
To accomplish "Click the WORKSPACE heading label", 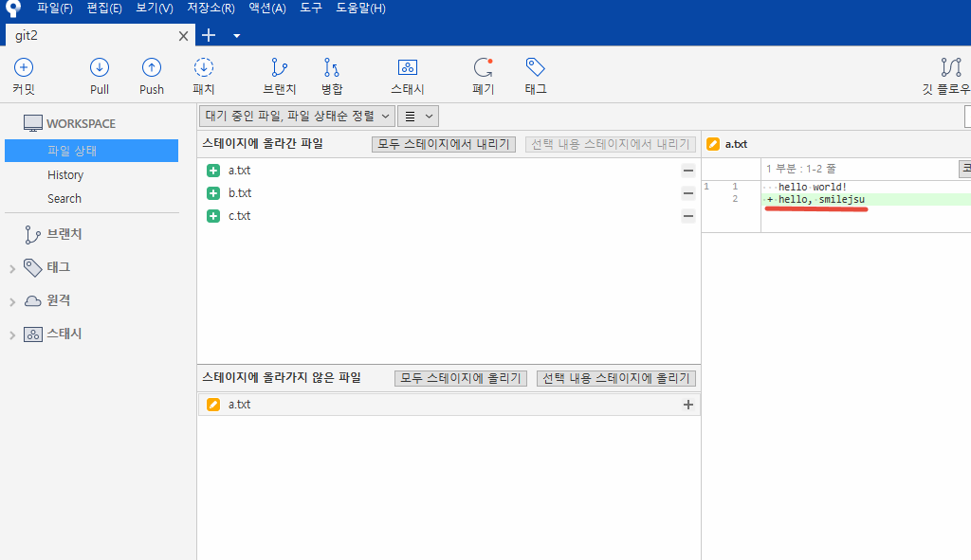I will pos(81,124).
